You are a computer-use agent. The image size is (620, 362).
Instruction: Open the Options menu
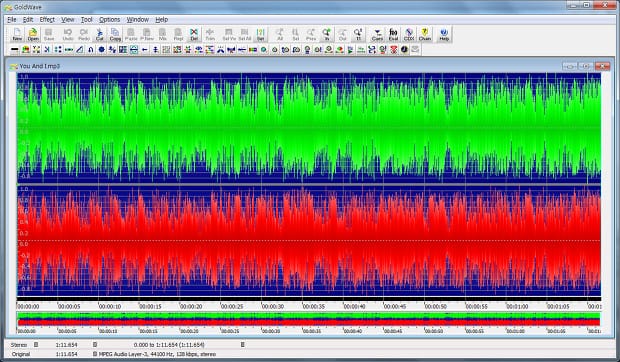[110, 19]
